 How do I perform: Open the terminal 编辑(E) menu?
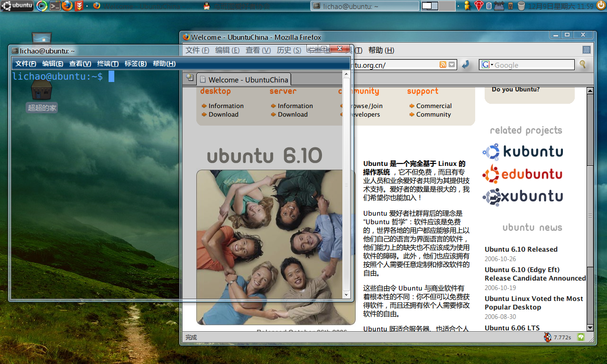pyautogui.click(x=53, y=64)
